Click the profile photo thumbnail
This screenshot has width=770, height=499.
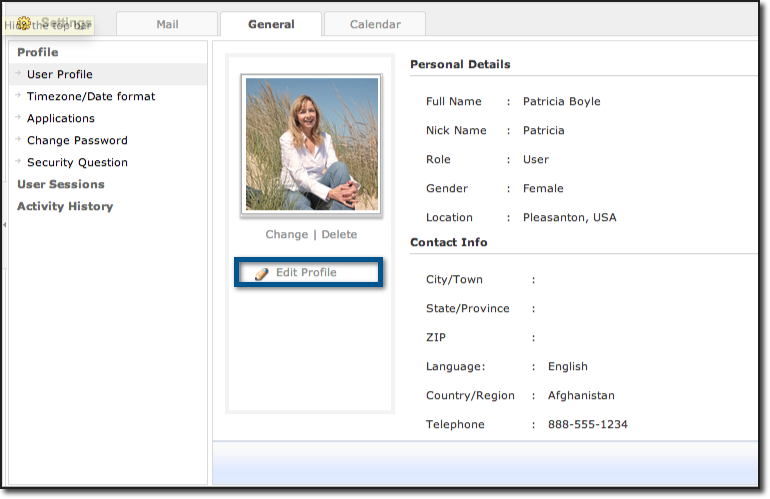311,145
